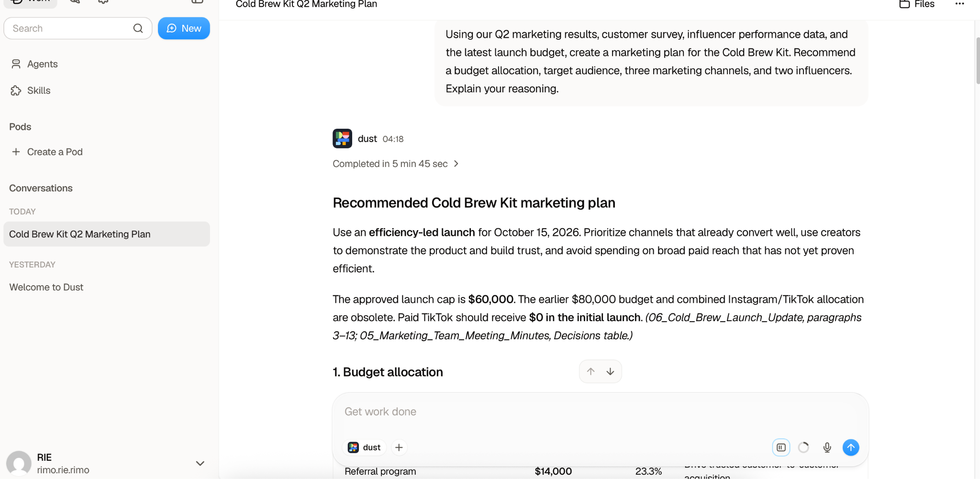
Task: Jump to the next message with the down arrow
Action: (x=610, y=372)
